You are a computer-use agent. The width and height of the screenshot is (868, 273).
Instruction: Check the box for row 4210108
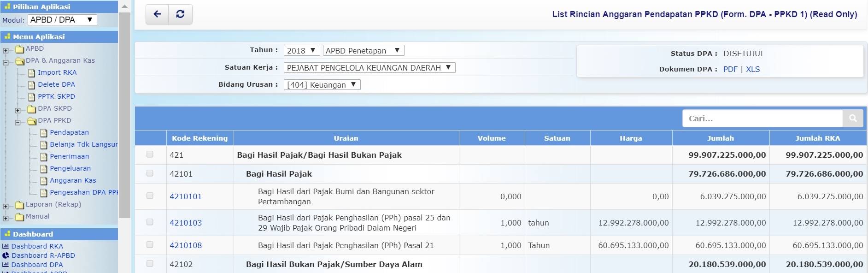click(x=150, y=245)
